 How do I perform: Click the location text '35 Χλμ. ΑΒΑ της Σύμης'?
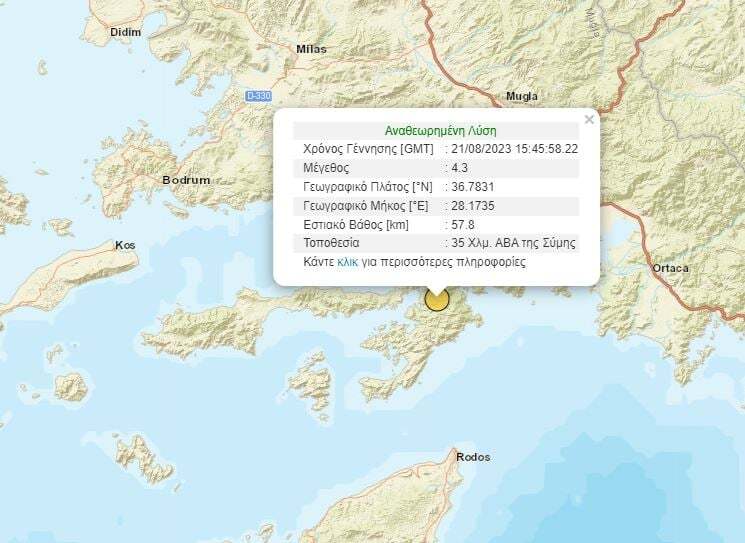pos(511,243)
